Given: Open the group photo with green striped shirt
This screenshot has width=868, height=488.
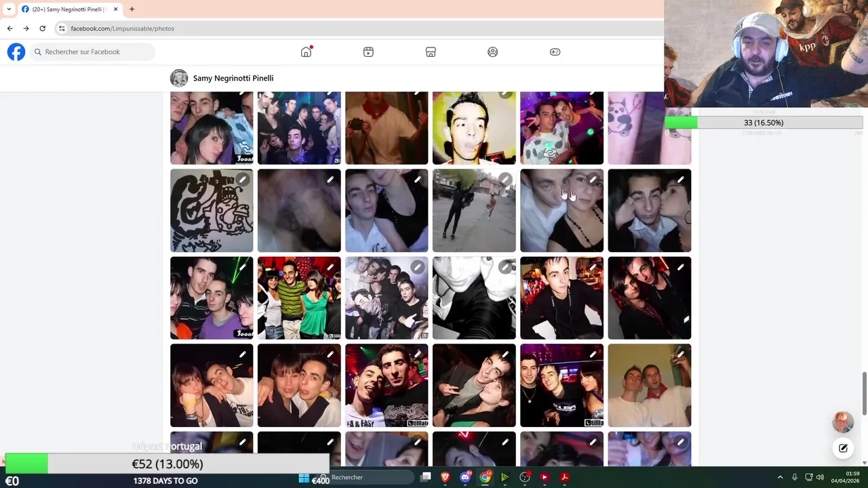Looking at the screenshot, I should tap(299, 298).
